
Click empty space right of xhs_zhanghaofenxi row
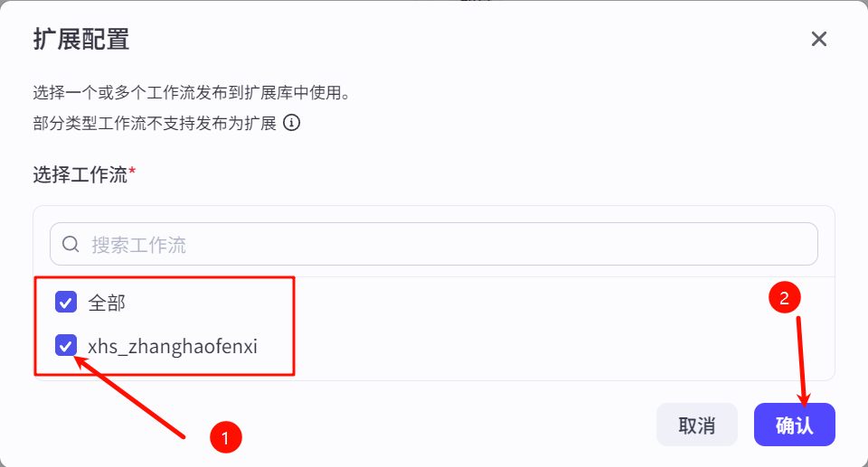point(542,346)
